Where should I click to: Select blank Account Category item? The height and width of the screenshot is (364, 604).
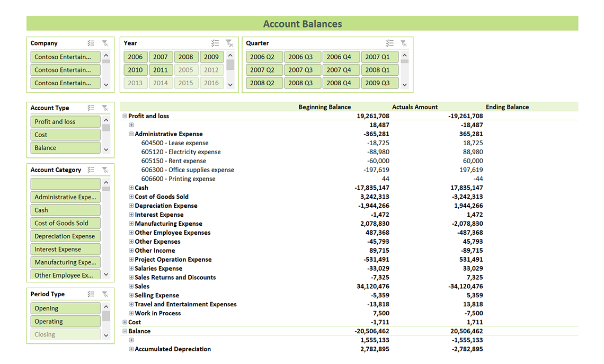pyautogui.click(x=66, y=184)
